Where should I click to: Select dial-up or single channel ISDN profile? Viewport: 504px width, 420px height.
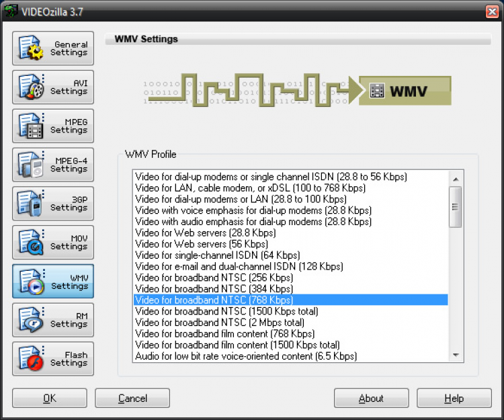(290, 177)
